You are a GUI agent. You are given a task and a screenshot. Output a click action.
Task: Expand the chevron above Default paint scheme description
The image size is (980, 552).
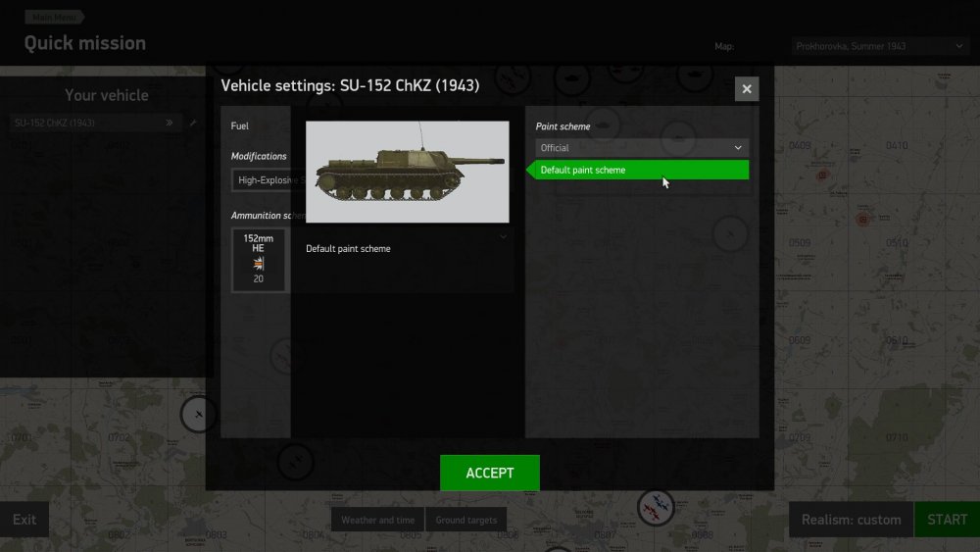[503, 236]
